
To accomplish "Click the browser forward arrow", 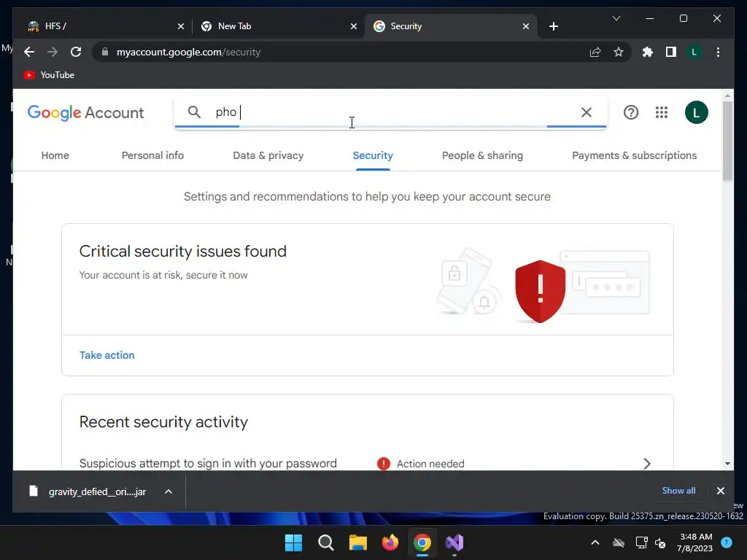I will click(53, 52).
